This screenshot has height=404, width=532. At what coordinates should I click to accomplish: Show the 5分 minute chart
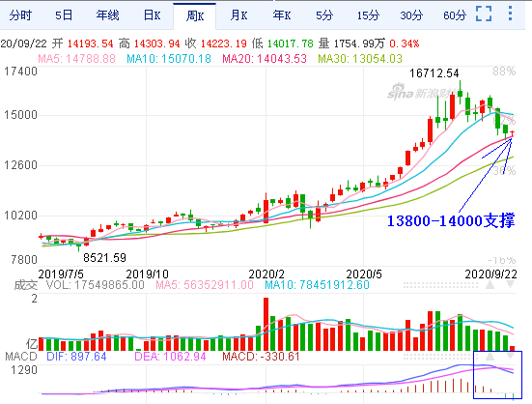click(x=324, y=15)
